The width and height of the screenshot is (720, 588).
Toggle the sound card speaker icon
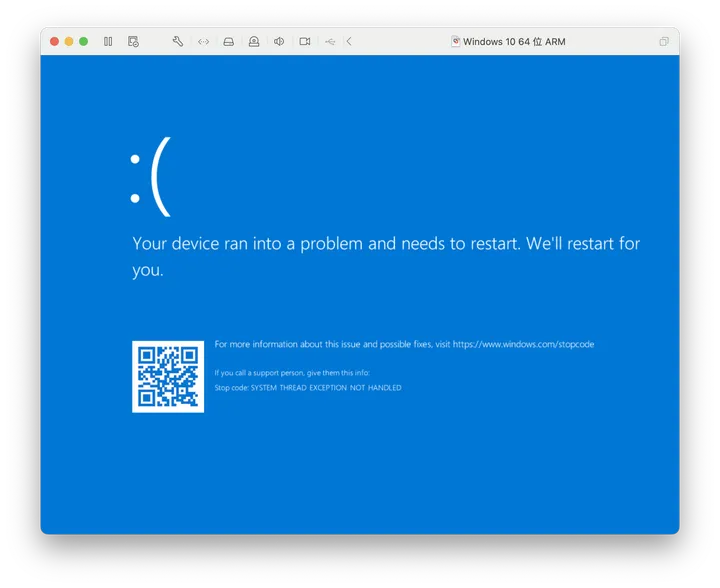tap(279, 42)
